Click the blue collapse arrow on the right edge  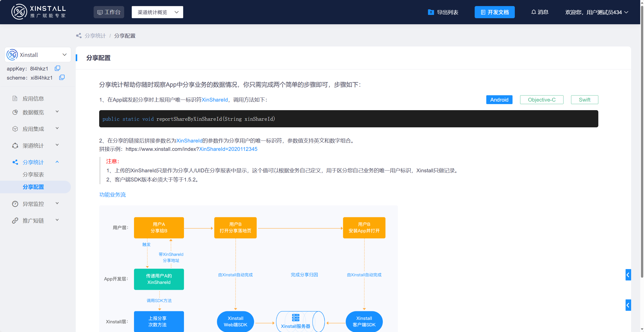click(628, 275)
